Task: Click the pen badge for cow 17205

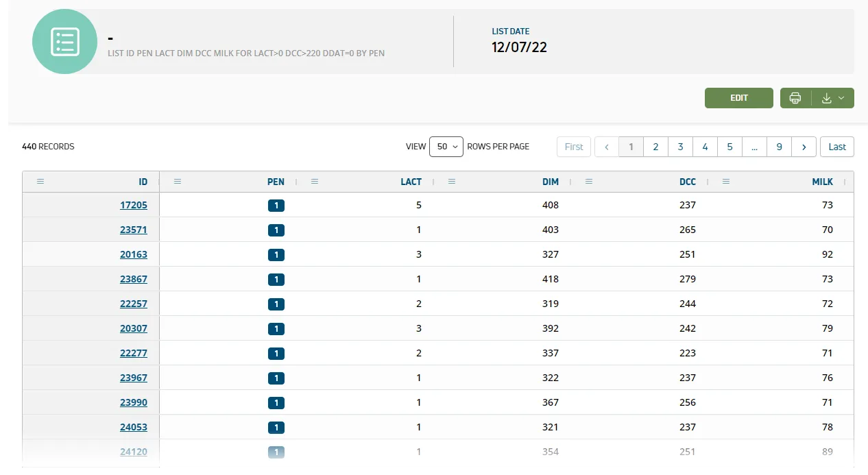Action: coord(276,206)
